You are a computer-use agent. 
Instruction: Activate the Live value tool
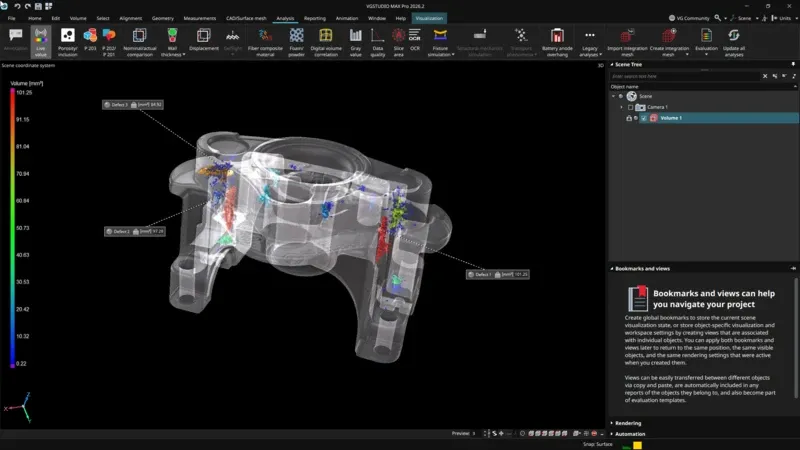(x=40, y=41)
